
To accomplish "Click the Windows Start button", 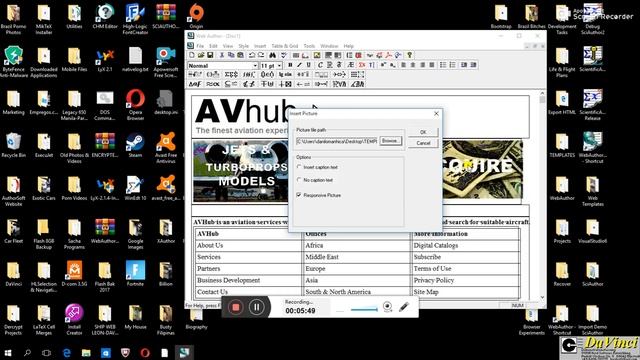I will click(8, 353).
